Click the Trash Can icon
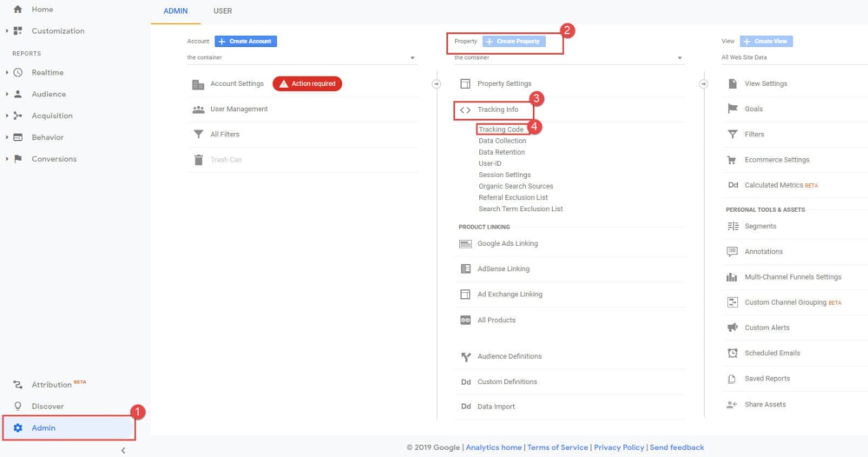This screenshot has height=457, width=868. [199, 160]
